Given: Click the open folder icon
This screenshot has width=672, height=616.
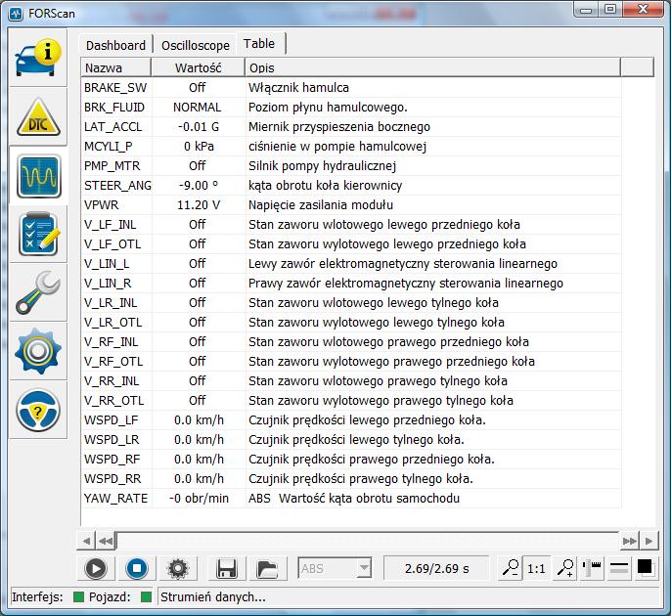Looking at the screenshot, I should (266, 568).
